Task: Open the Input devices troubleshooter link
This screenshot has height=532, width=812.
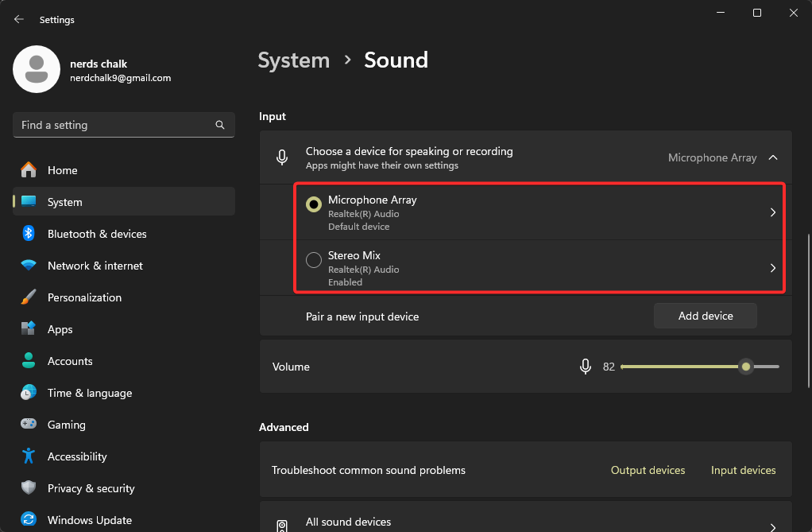Action: (x=743, y=470)
